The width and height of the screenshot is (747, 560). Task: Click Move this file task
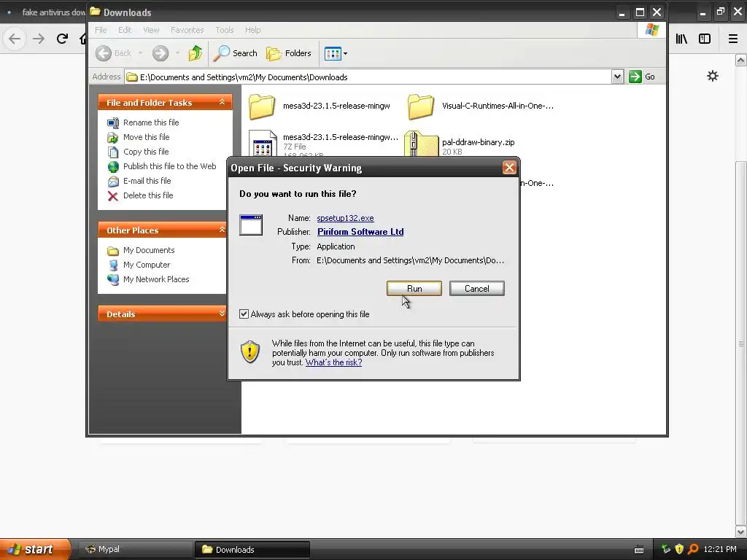click(146, 137)
